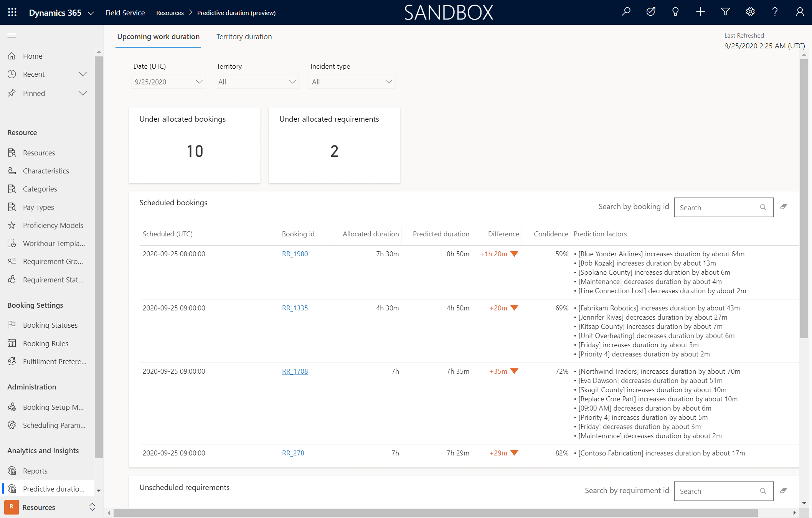Open Characteristics in sidebar

coord(47,171)
